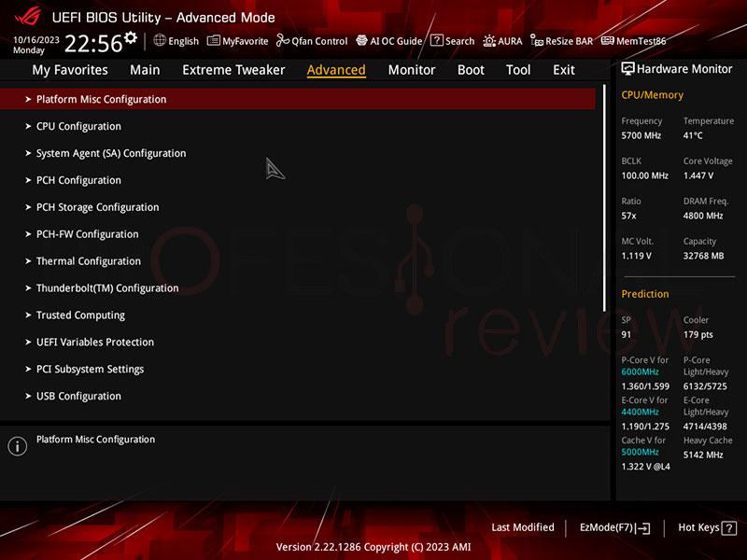
Task: Click the Search question mark icon
Action: pyautogui.click(x=436, y=40)
